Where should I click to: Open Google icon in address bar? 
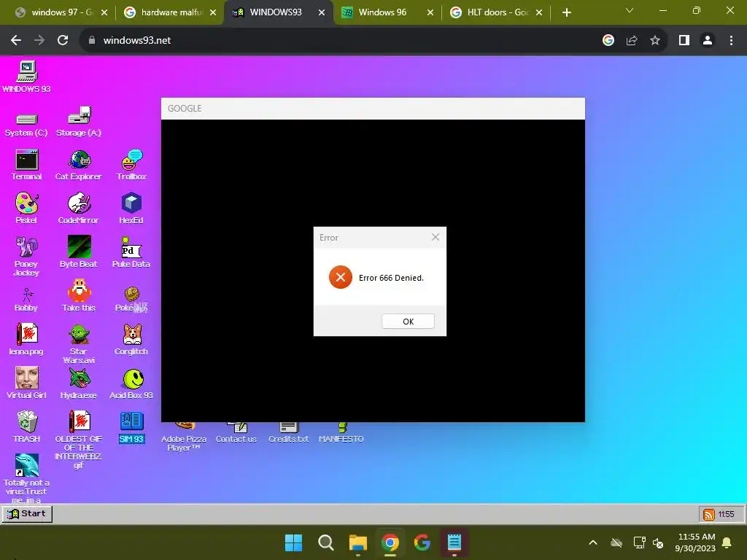tap(608, 41)
